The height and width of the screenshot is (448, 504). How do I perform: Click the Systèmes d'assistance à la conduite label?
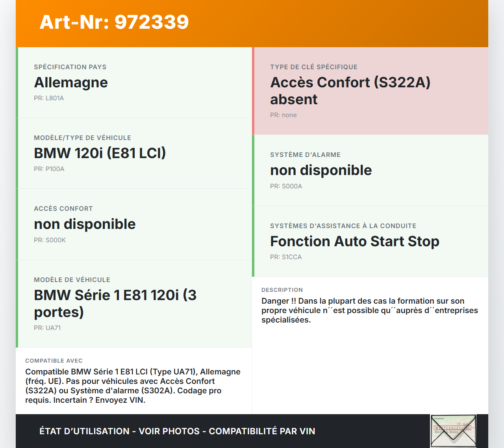point(343,226)
